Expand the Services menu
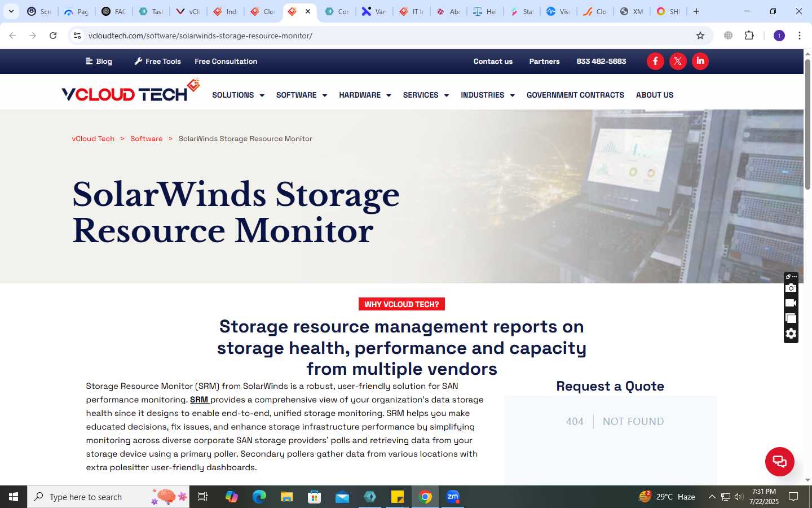 (426, 95)
